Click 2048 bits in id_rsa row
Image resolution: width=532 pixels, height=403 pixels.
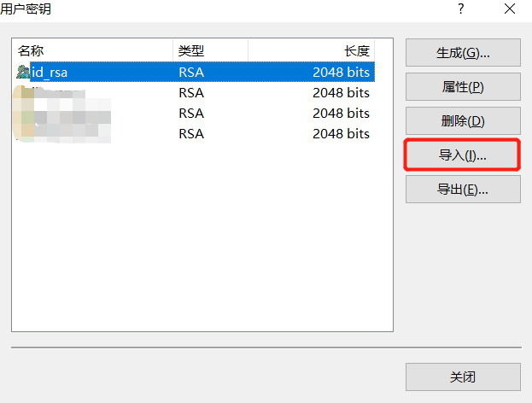(x=341, y=73)
